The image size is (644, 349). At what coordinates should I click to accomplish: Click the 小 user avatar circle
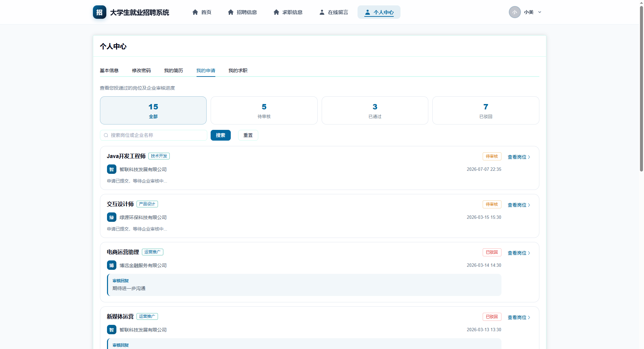pyautogui.click(x=515, y=12)
